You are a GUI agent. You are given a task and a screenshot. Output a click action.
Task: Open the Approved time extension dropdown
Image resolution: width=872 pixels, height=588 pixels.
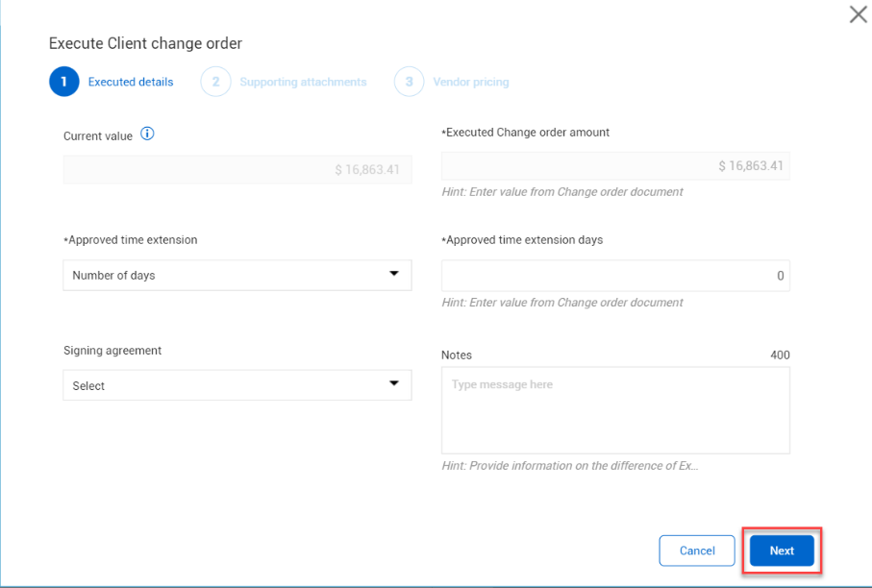[x=237, y=274]
